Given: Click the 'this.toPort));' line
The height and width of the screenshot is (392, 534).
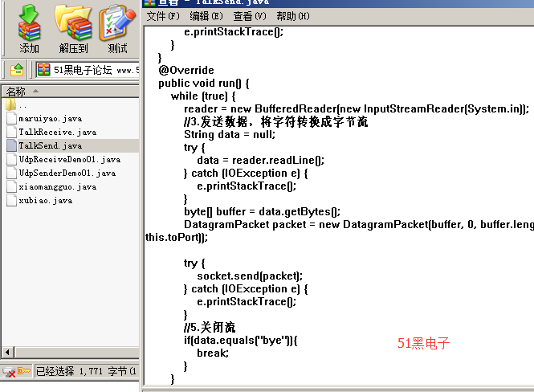Looking at the screenshot, I should (177, 237).
